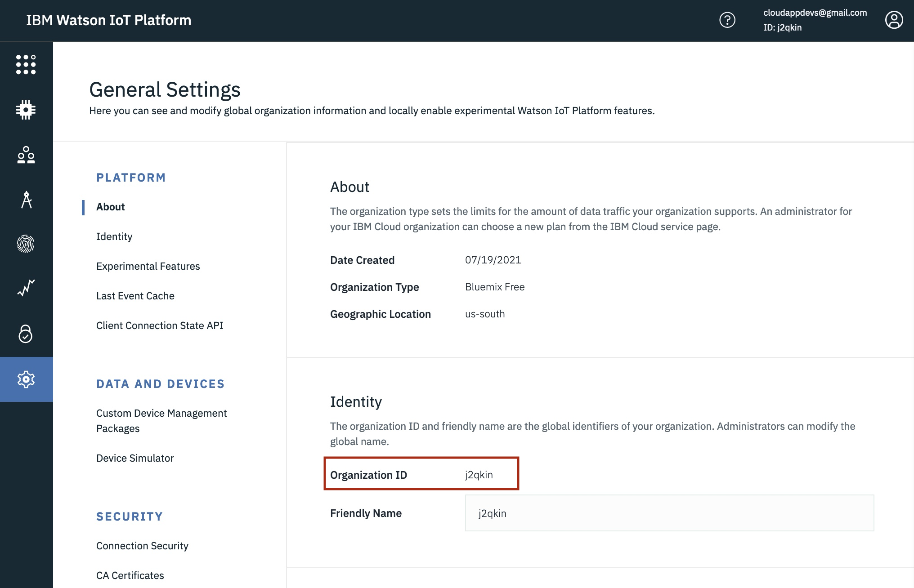Open Last Event Cache settings

tap(135, 296)
